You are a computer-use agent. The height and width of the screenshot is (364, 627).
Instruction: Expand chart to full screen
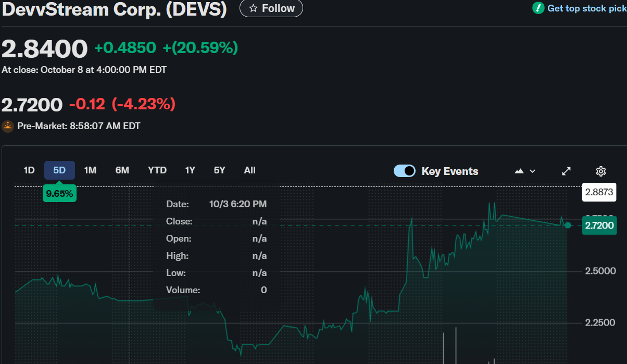pyautogui.click(x=566, y=171)
